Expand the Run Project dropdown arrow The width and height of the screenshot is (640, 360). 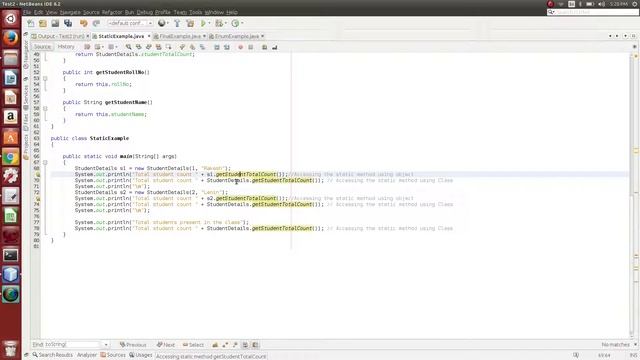click(209, 23)
